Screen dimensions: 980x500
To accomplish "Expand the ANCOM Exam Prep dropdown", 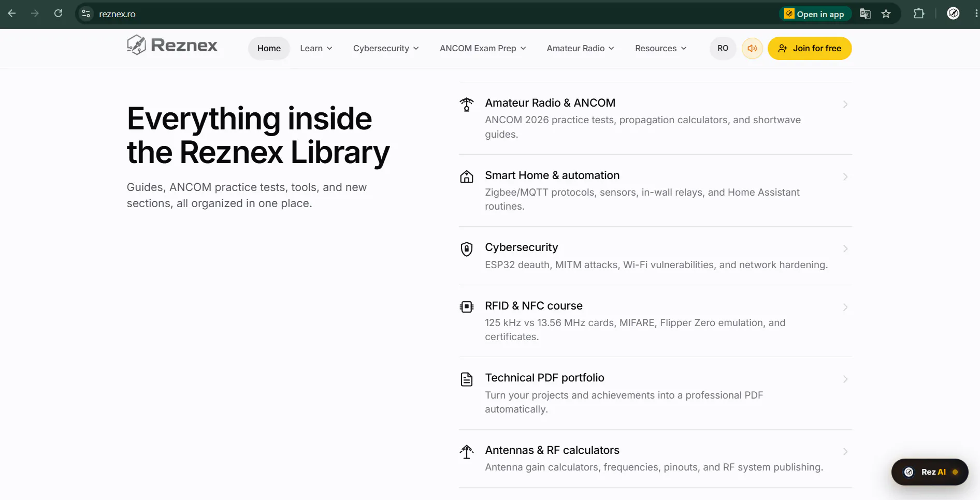I will click(483, 48).
